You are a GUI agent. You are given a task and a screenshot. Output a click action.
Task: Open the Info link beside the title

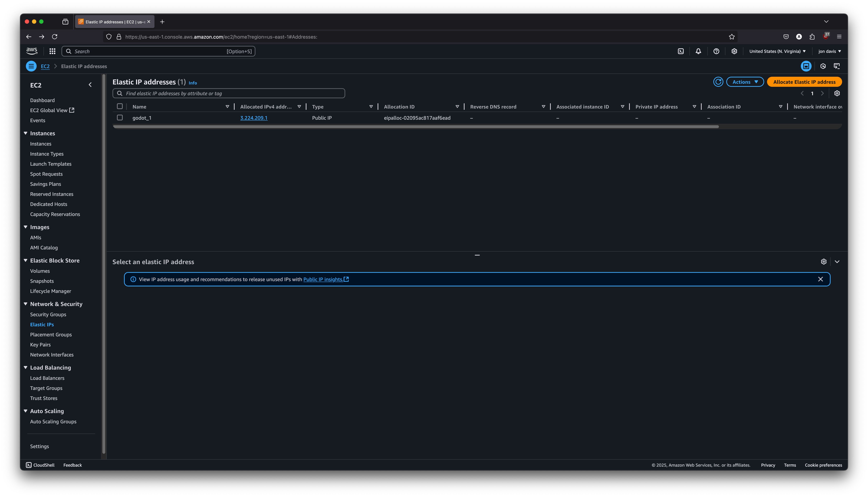click(x=192, y=83)
